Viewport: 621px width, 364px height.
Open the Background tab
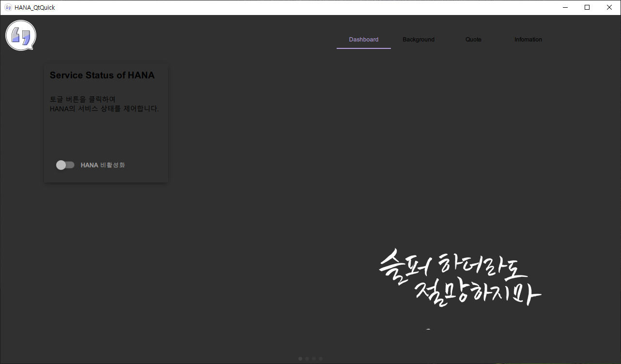pos(419,40)
